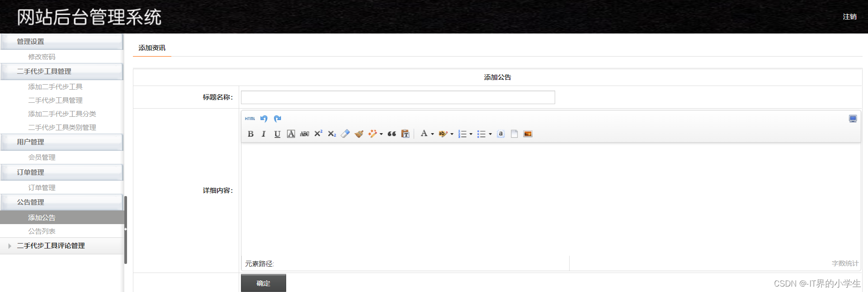868x292 pixels.
Task: Insert an unordered bullet list
Action: (x=481, y=134)
